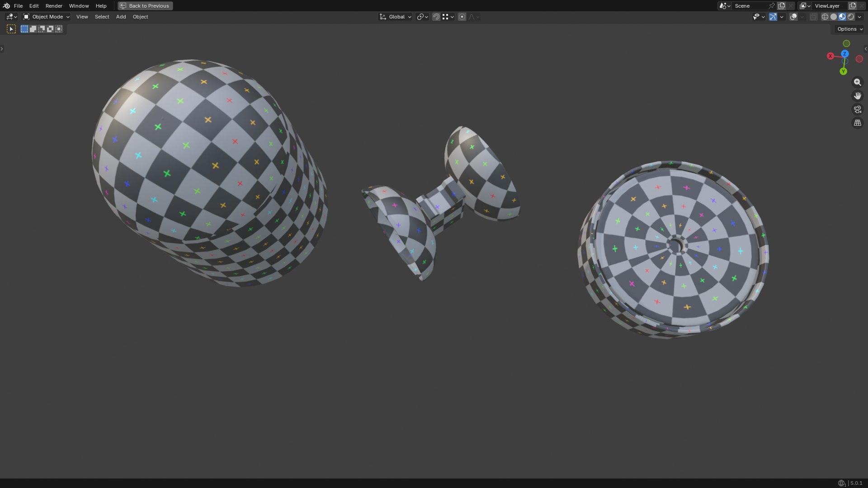Click the Scene name field

[750, 6]
